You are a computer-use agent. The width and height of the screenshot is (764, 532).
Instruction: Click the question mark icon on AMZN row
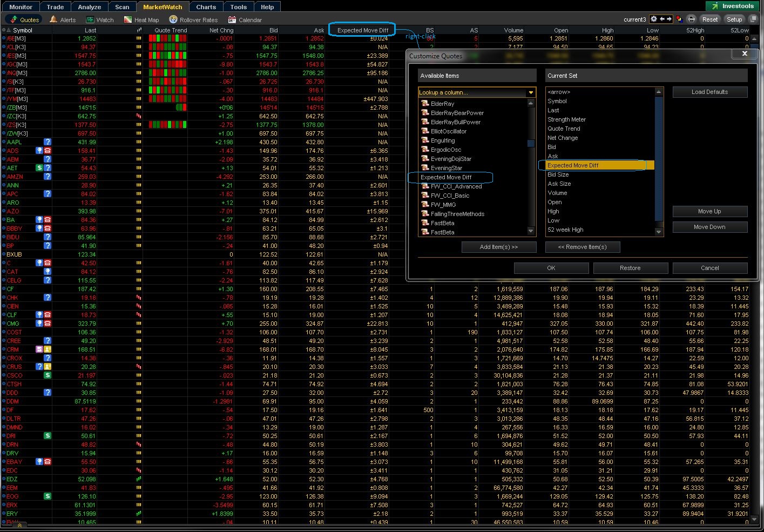pyautogui.click(x=48, y=177)
